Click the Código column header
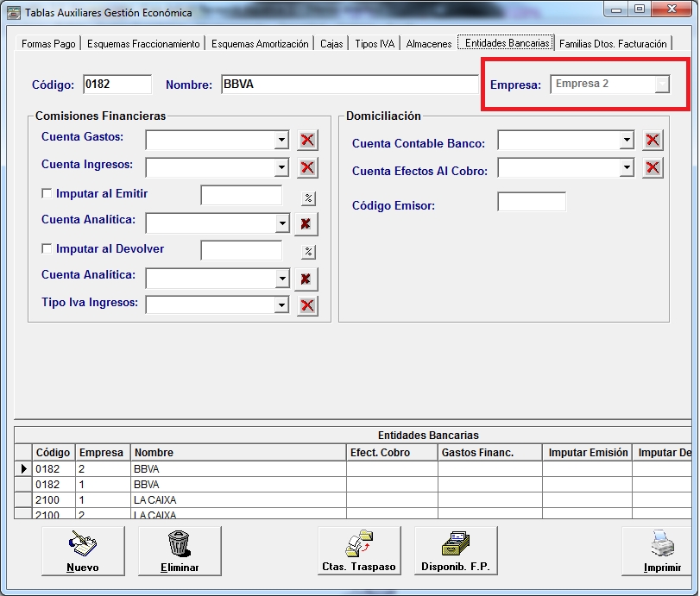 pos(54,452)
